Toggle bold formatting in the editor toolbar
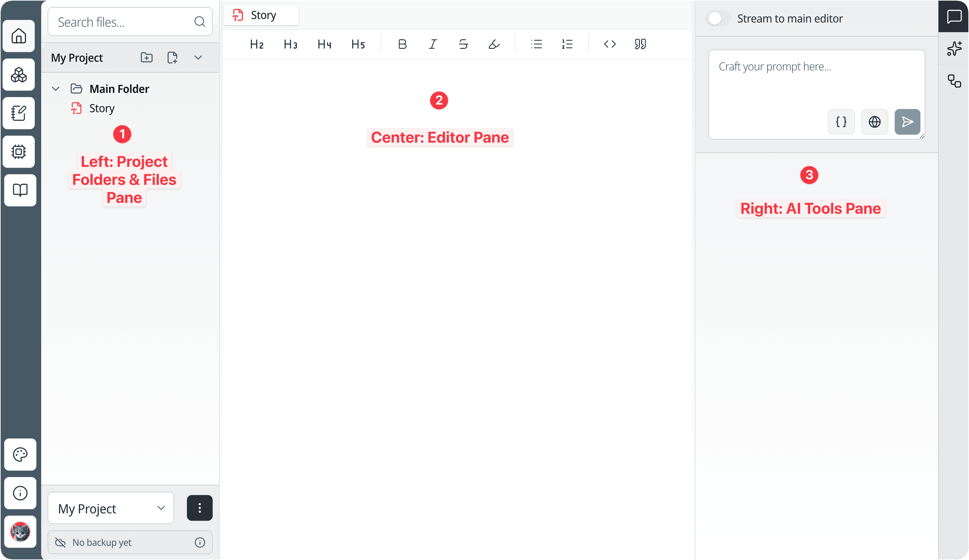 [x=402, y=44]
